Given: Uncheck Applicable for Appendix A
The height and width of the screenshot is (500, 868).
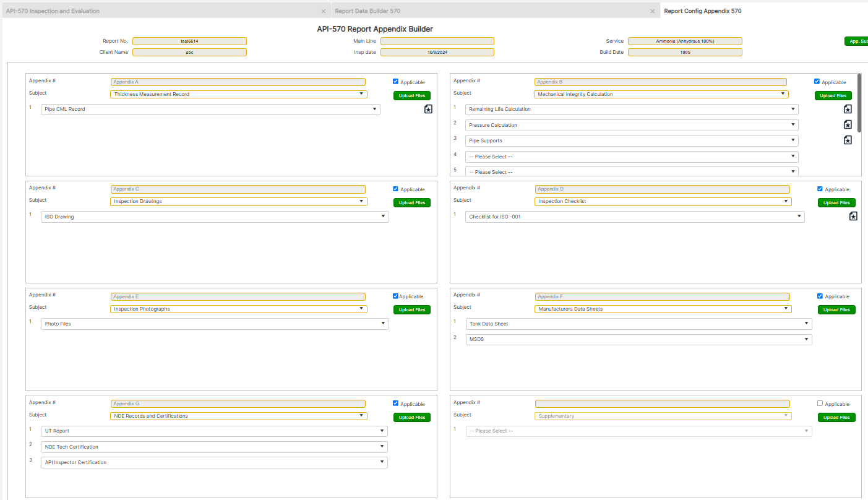Looking at the screenshot, I should click(x=395, y=81).
